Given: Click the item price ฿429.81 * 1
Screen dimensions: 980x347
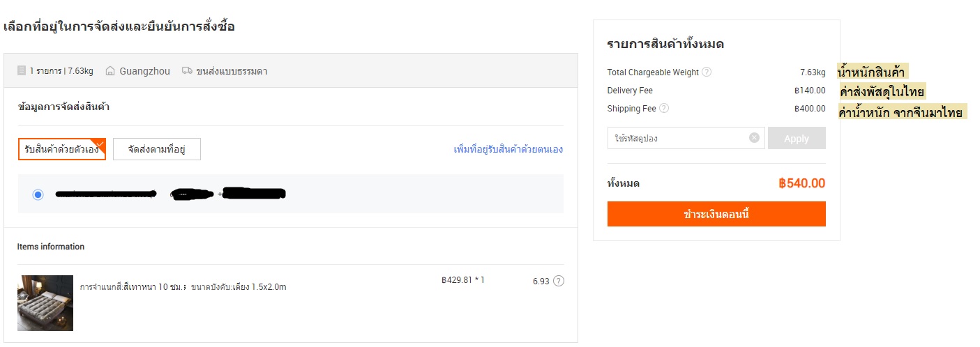Looking at the screenshot, I should pyautogui.click(x=462, y=280).
